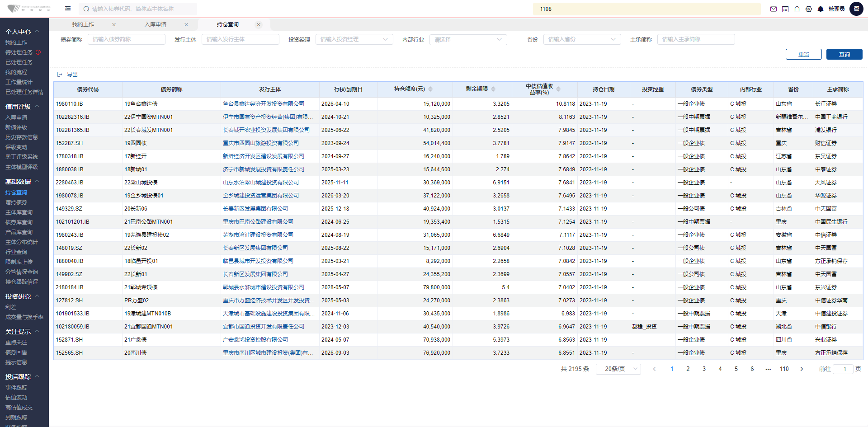Open issuer link 芜湖市湾沚建设投资有限公司
Image resolution: width=868 pixels, height=427 pixels.
(258, 235)
